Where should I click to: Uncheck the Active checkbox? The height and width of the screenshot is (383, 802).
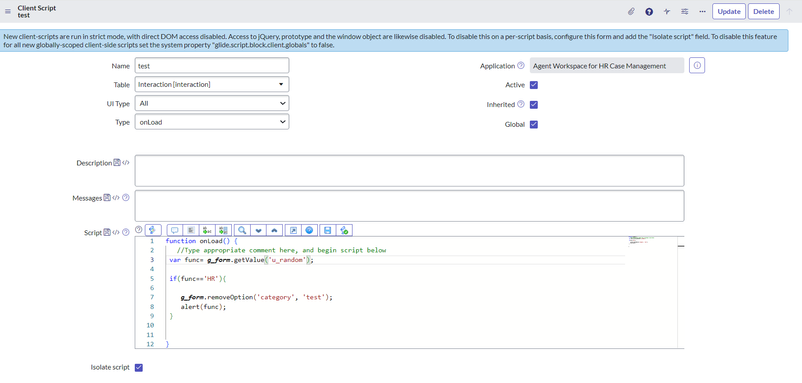click(x=534, y=85)
